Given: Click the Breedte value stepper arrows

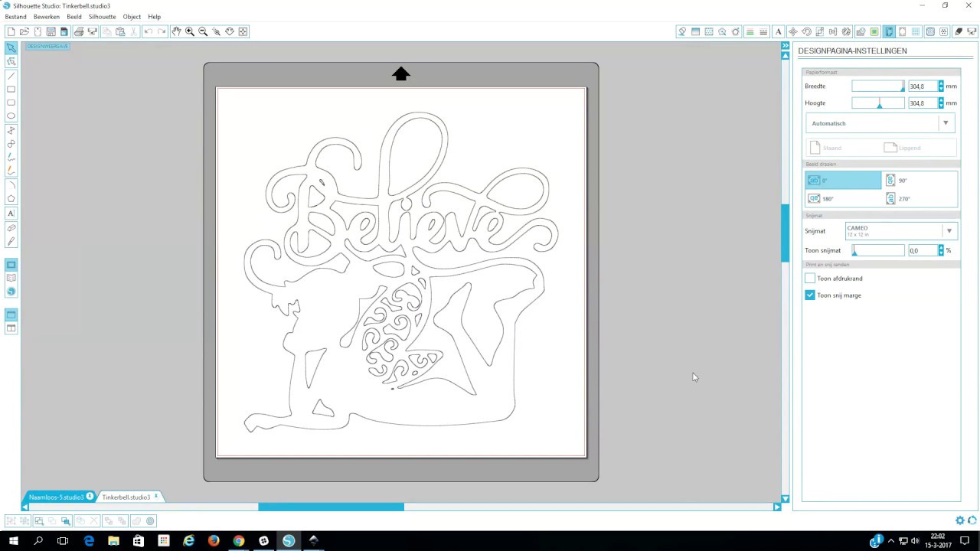Looking at the screenshot, I should click(x=941, y=86).
